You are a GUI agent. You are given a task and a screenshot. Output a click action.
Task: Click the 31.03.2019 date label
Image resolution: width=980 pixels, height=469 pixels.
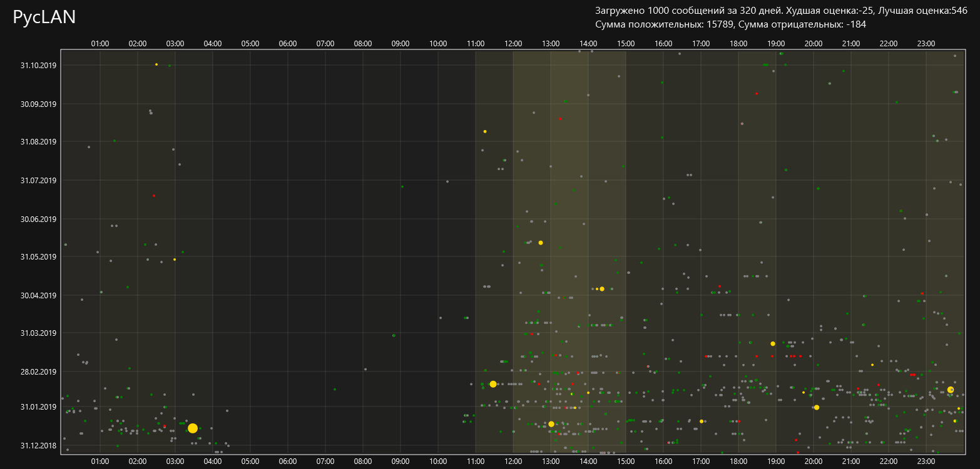click(39, 333)
